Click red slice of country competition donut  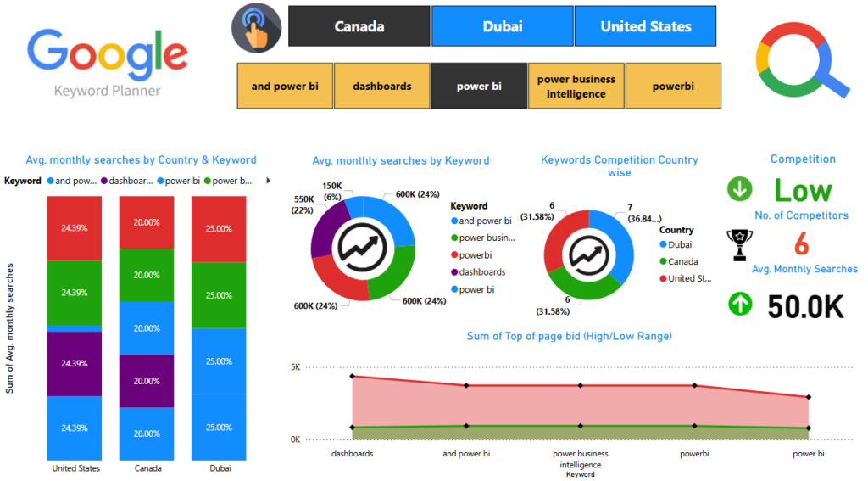tap(562, 235)
